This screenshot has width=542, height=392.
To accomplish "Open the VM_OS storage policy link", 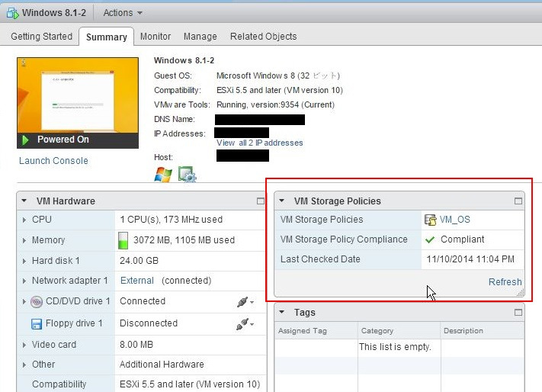I will click(x=455, y=220).
